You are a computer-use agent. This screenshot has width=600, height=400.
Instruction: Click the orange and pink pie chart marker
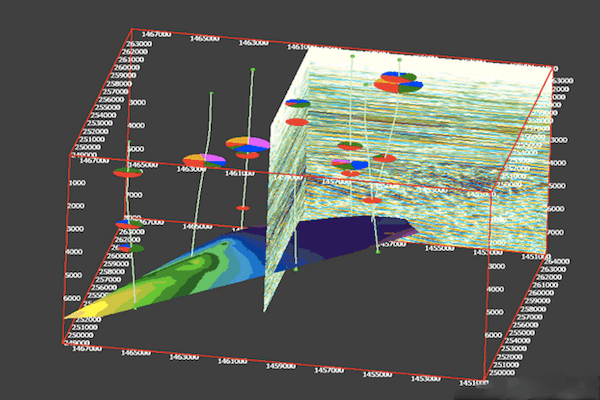[x=203, y=160]
